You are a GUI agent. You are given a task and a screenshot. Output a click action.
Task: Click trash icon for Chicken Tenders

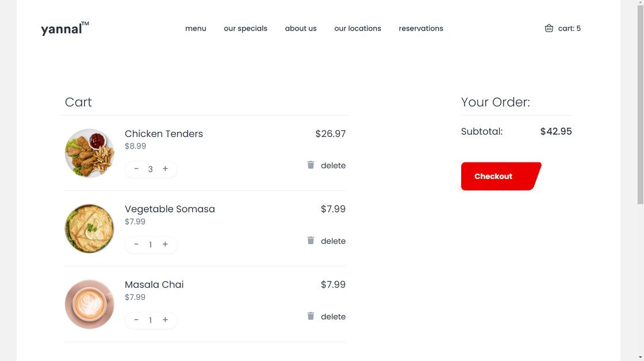pyautogui.click(x=310, y=165)
